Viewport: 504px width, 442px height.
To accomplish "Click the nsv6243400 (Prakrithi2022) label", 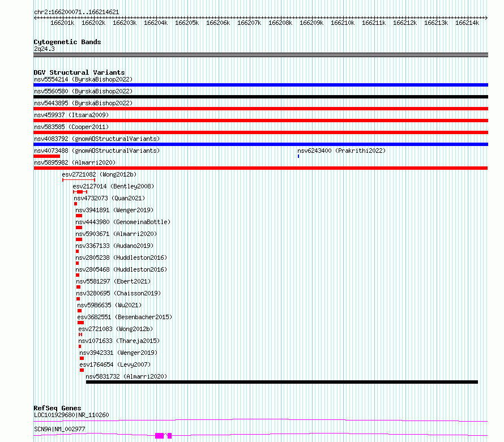I will pyautogui.click(x=341, y=151).
